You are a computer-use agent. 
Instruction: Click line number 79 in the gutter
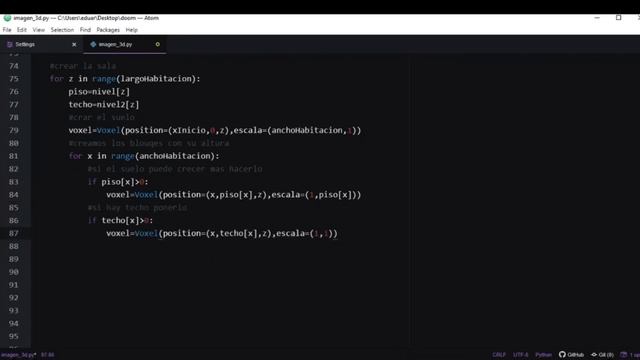pos(14,130)
